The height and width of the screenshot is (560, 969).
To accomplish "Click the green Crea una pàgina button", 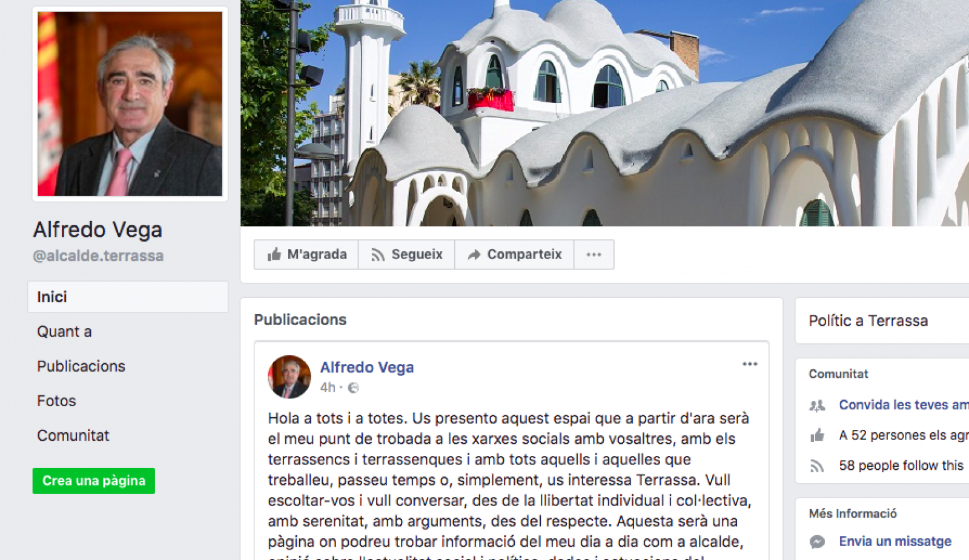I will pyautogui.click(x=94, y=481).
